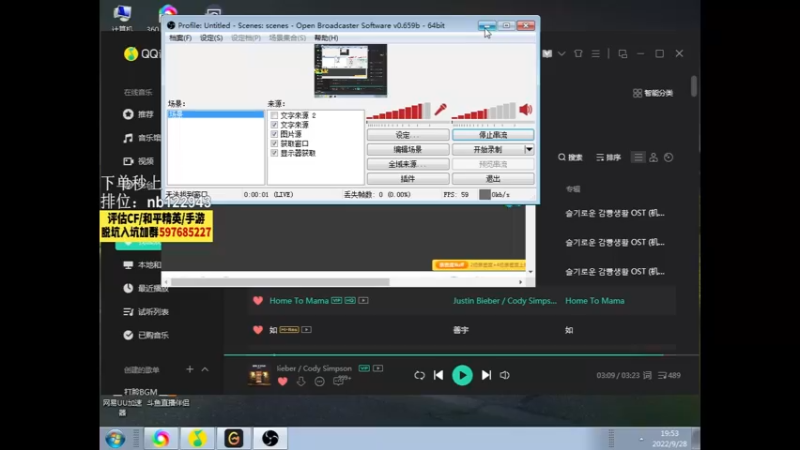
Task: Uncheck the 显示器获取 source
Action: [274, 153]
